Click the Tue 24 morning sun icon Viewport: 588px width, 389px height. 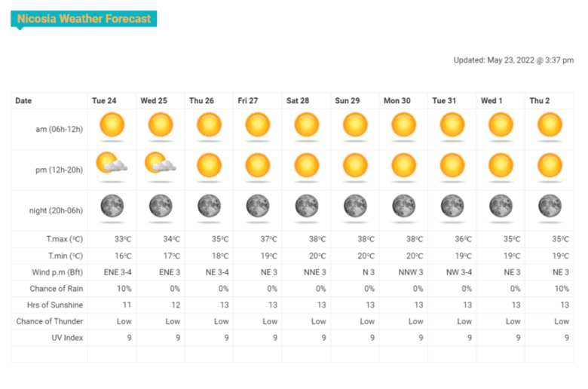pos(112,125)
